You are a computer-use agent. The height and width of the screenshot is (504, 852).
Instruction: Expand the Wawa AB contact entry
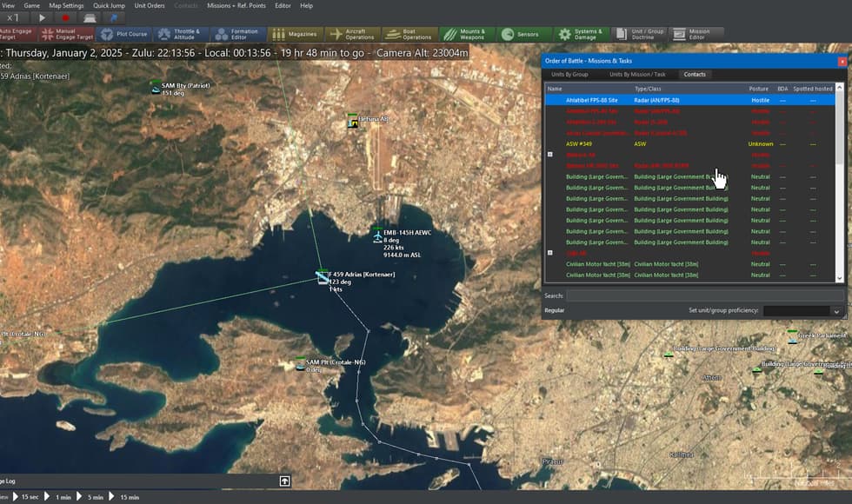[x=549, y=154]
